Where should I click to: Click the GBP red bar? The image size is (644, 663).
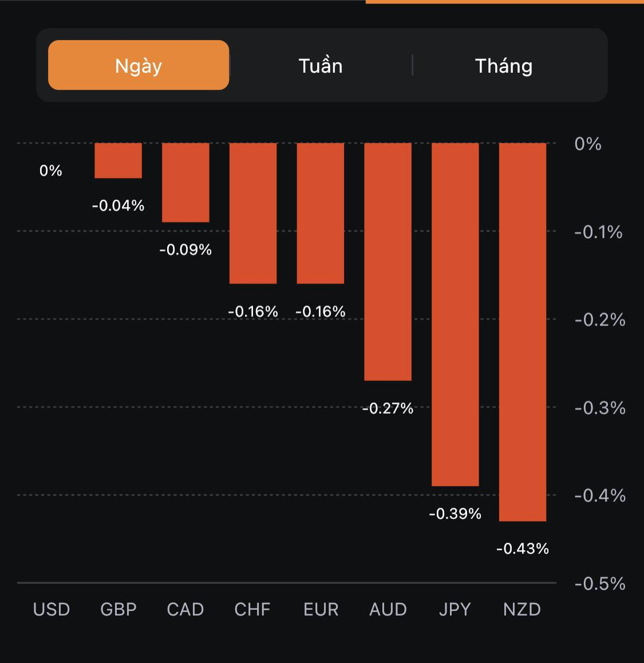click(118, 160)
